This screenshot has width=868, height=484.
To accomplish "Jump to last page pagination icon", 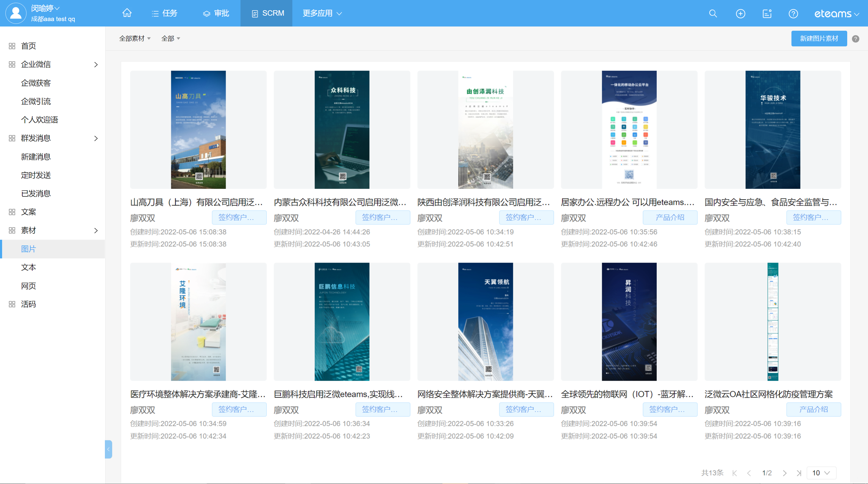I will pyautogui.click(x=799, y=473).
